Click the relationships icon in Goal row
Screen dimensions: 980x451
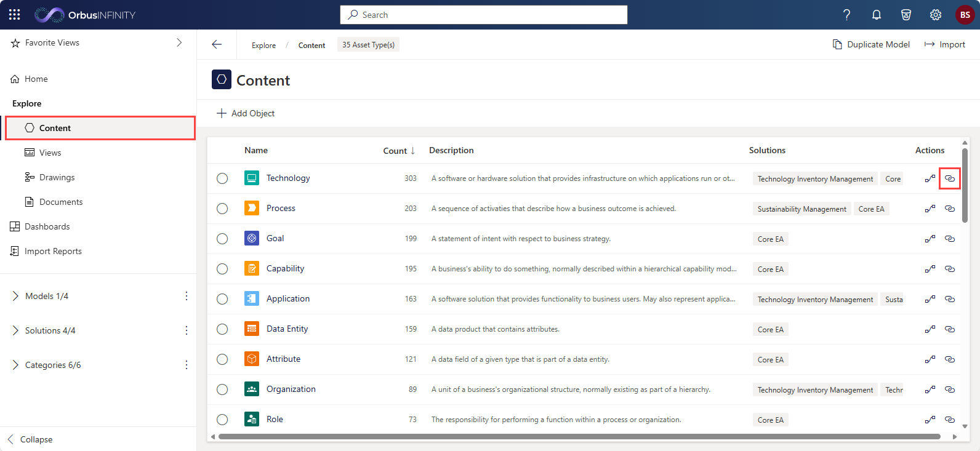click(x=930, y=239)
